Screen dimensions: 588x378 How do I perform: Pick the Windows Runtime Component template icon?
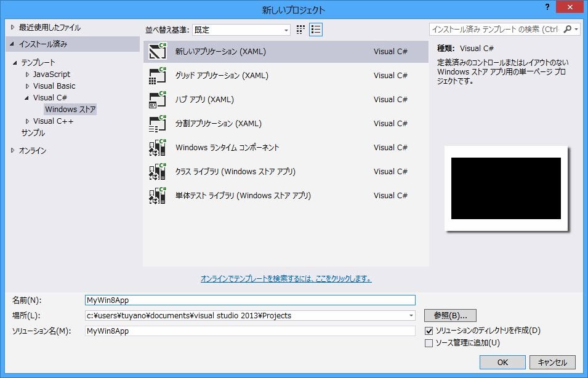point(158,148)
